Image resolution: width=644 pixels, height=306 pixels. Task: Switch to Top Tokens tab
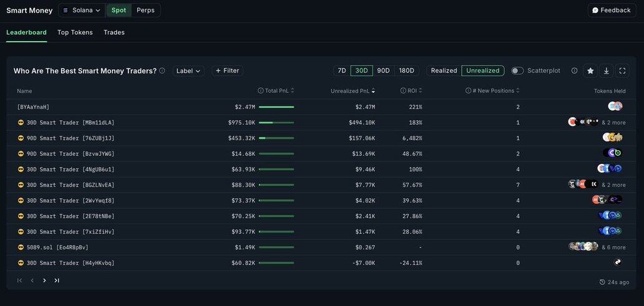coord(75,32)
